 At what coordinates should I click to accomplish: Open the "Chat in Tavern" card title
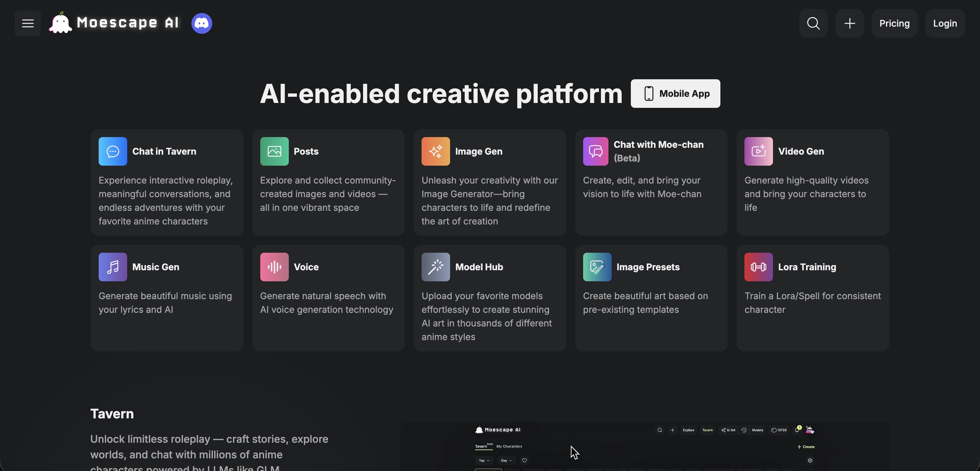coord(164,151)
